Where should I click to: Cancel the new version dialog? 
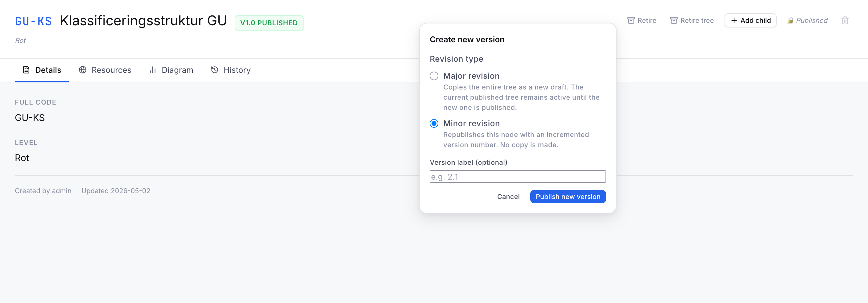pos(508,197)
